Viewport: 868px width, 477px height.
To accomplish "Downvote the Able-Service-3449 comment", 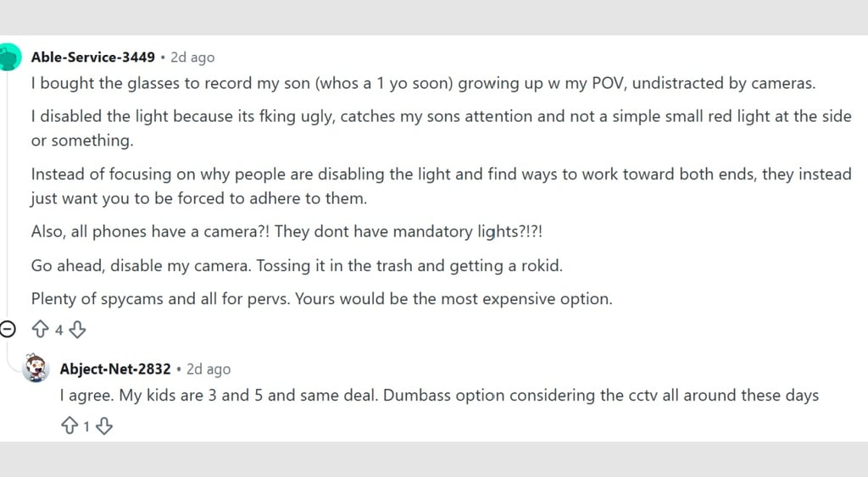I will [x=77, y=330].
